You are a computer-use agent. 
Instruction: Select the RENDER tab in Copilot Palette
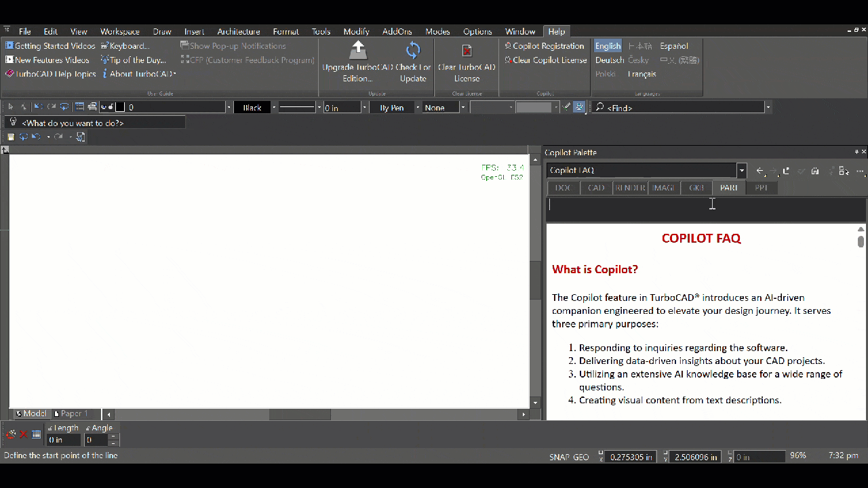click(x=630, y=188)
